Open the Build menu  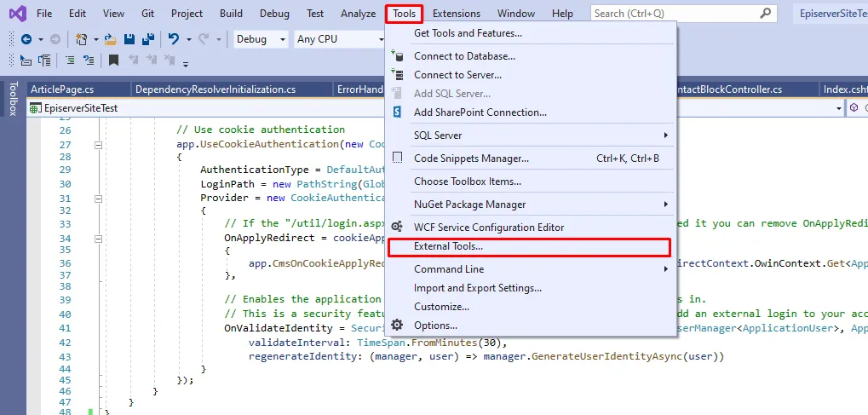pos(231,14)
